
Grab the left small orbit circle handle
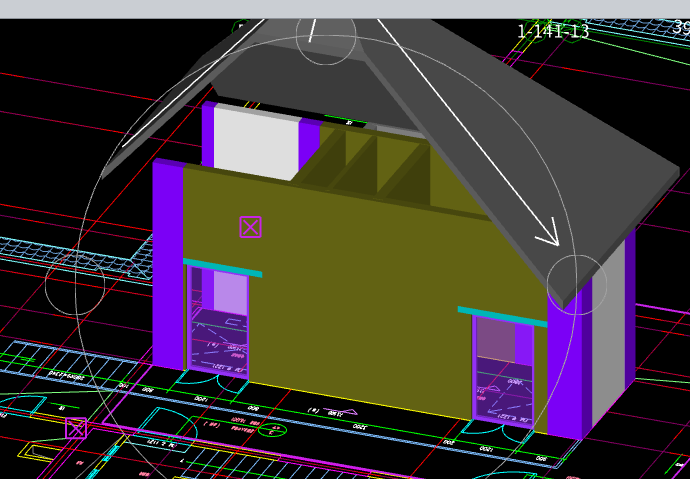point(75,285)
